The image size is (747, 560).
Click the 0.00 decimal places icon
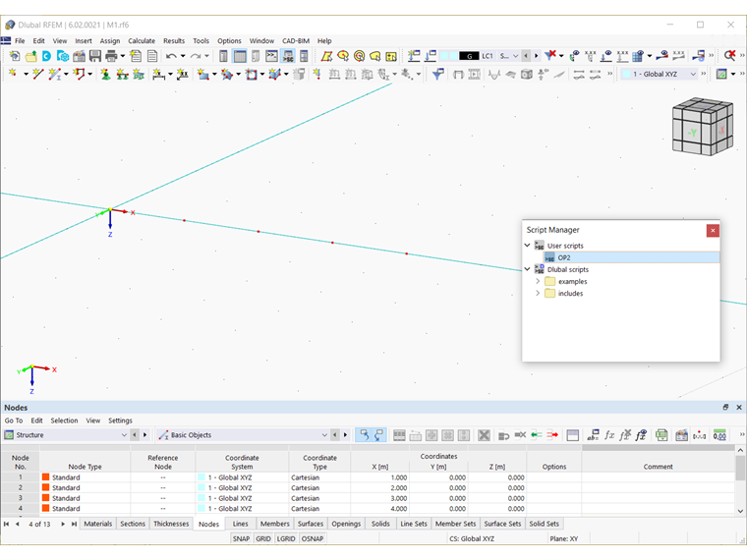pos(719,435)
